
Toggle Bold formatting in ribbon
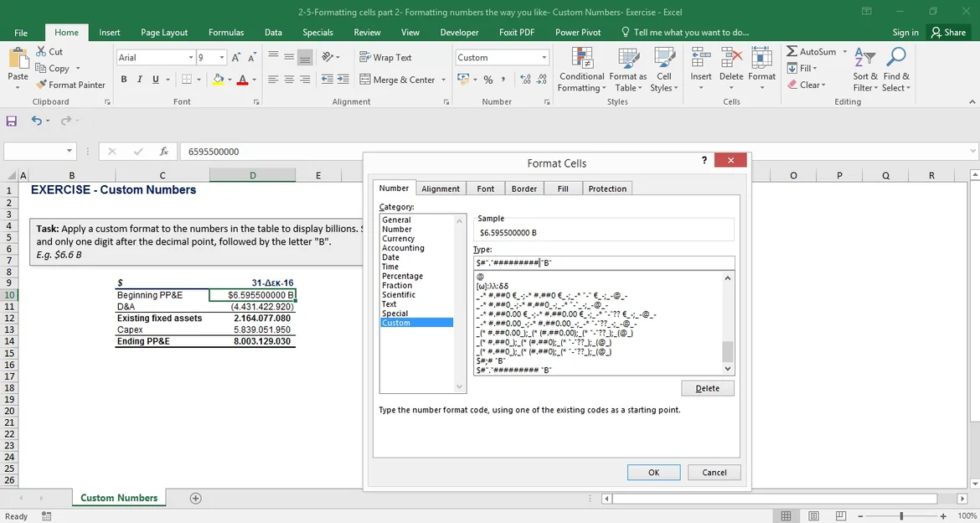[x=124, y=80]
